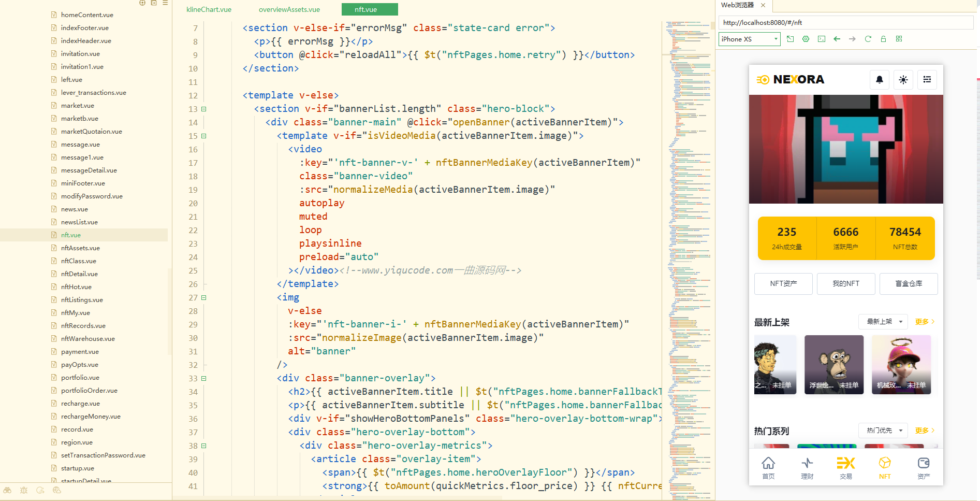980x501 pixels.
Task: Select nft.vue in the file tree
Action: pos(71,235)
